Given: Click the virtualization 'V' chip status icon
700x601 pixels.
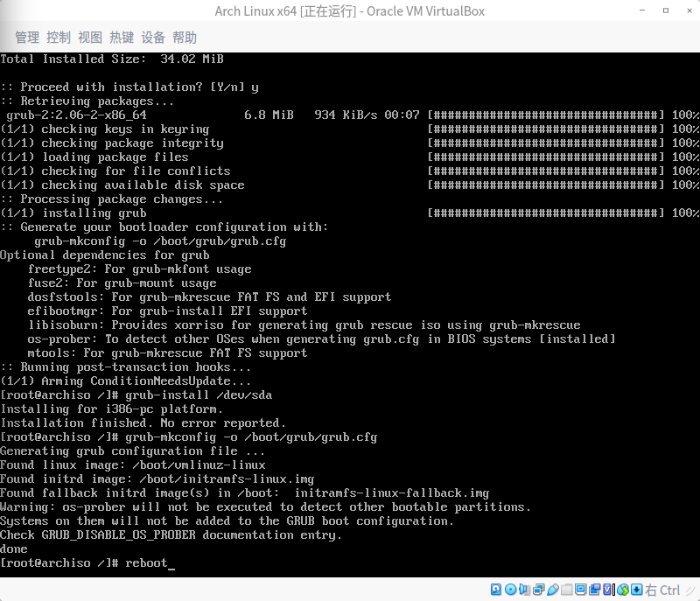Looking at the screenshot, I should click(608, 590).
